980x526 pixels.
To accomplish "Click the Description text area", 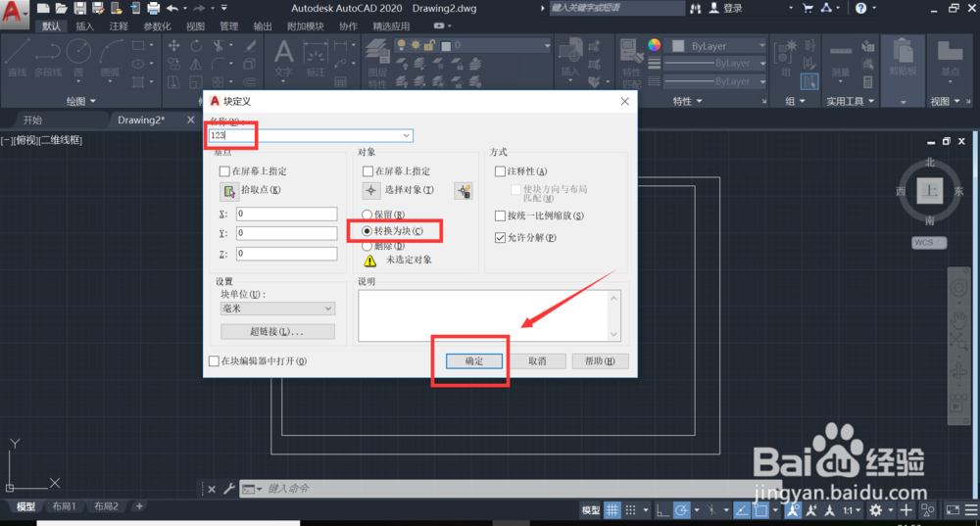I will [484, 315].
